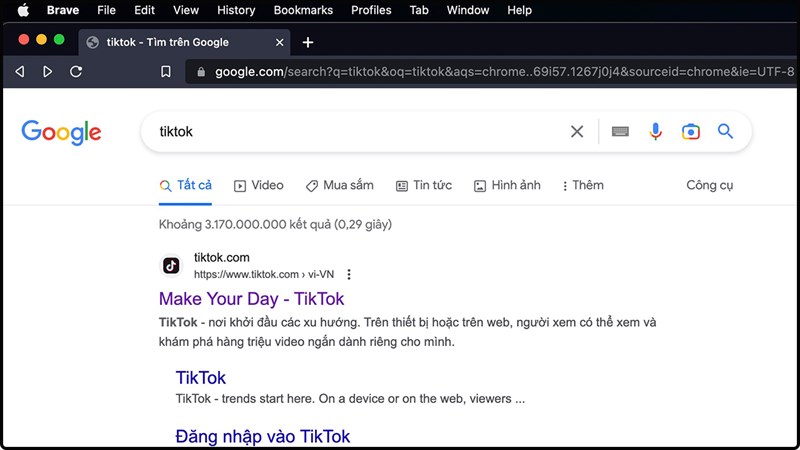Screen dimensions: 800x450
Task: Switch to Video results
Action: coord(259,185)
